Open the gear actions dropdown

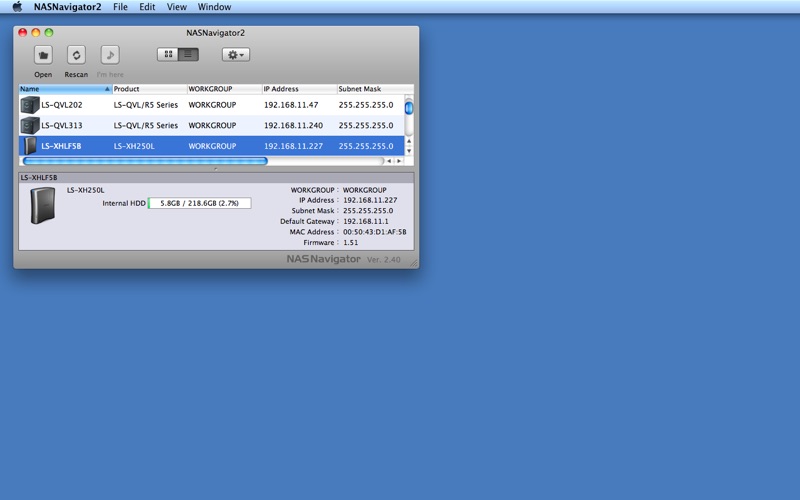tap(235, 55)
